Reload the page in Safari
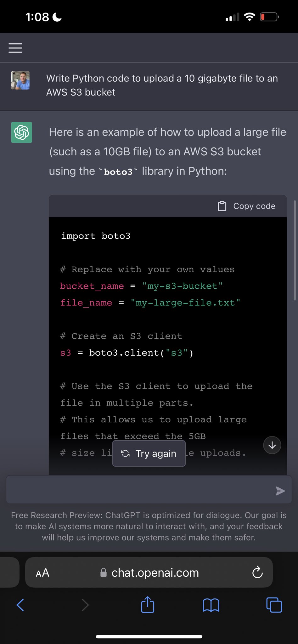 [x=257, y=573]
